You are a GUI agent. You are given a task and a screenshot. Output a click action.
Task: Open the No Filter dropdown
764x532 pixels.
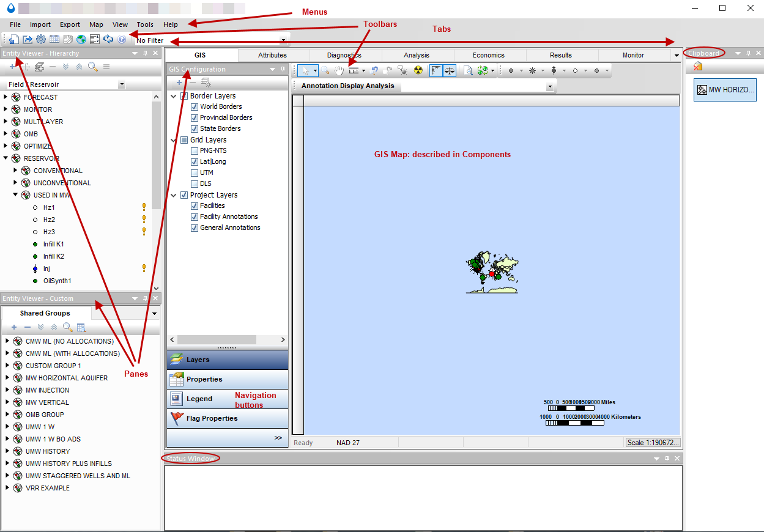pyautogui.click(x=283, y=40)
